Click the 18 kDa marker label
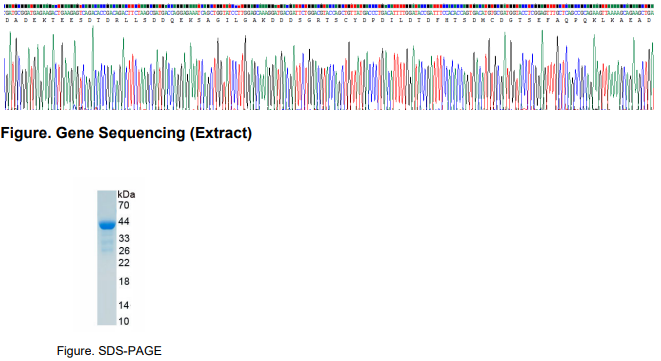This screenshot has height=361, width=661. (124, 281)
